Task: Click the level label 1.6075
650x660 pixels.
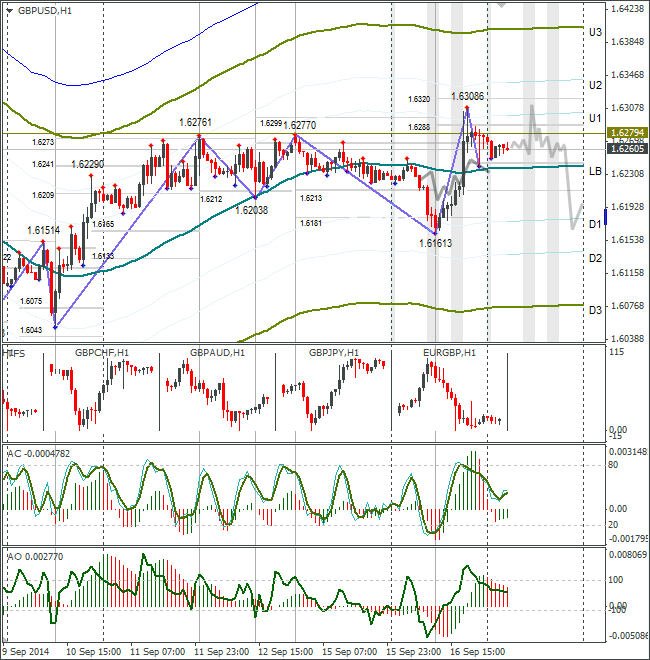Action: pos(31,301)
